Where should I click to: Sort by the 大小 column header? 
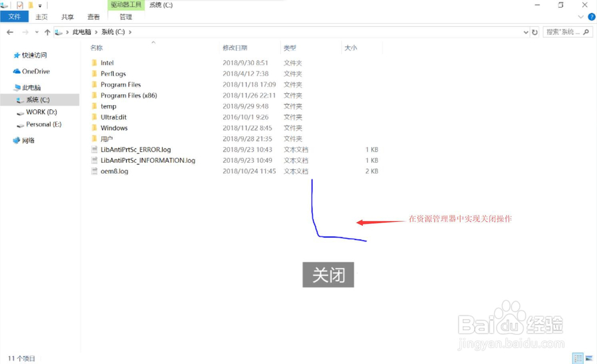350,47
